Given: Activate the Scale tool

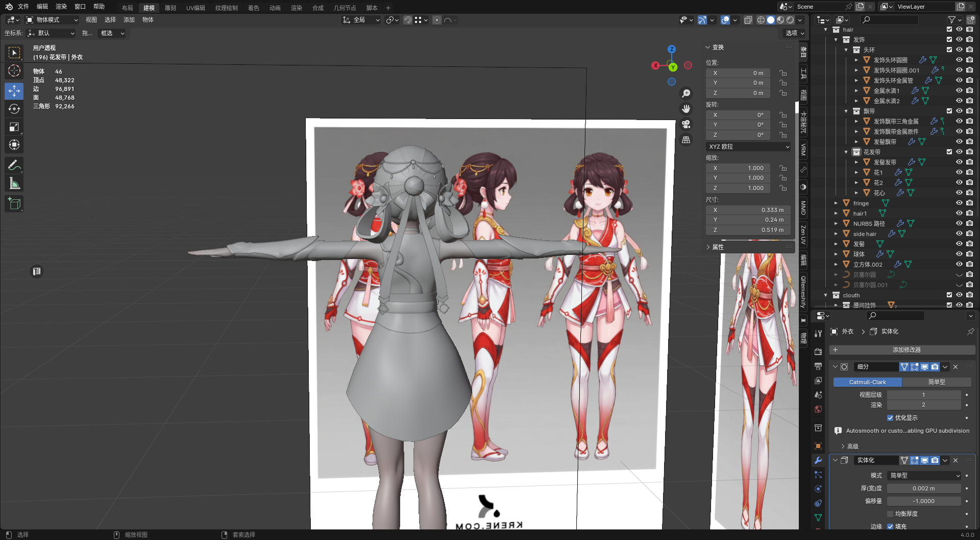Looking at the screenshot, I should 14,127.
